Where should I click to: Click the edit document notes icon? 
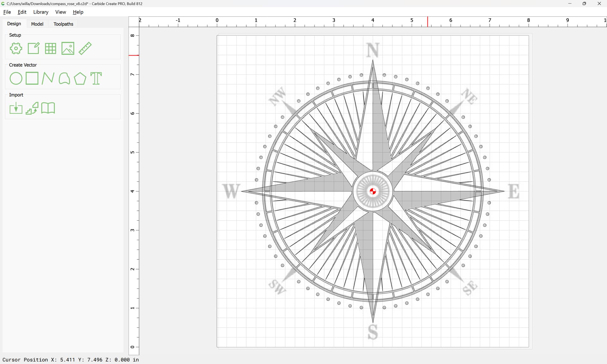(34, 48)
